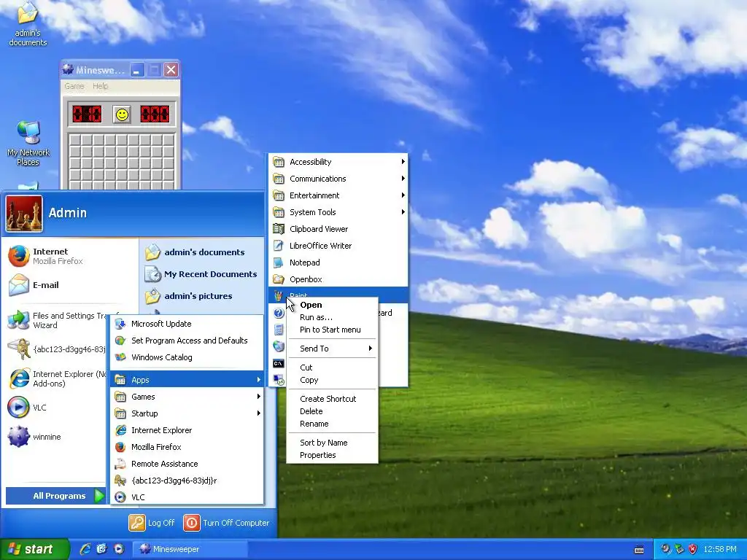Image resolution: width=747 pixels, height=560 pixels.
Task: Expand the Apps submenu
Action: (187, 379)
